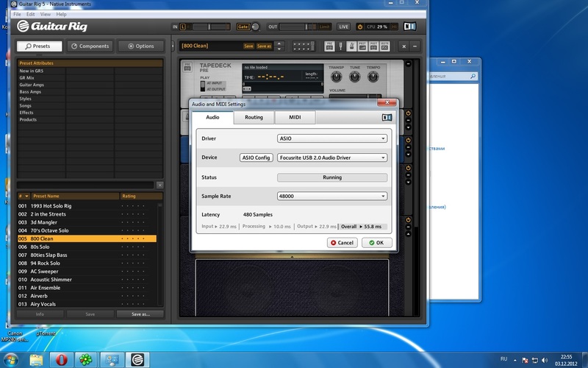Click Save next to 800 Clean preset
The width and height of the screenshot is (588, 368).
(x=248, y=46)
